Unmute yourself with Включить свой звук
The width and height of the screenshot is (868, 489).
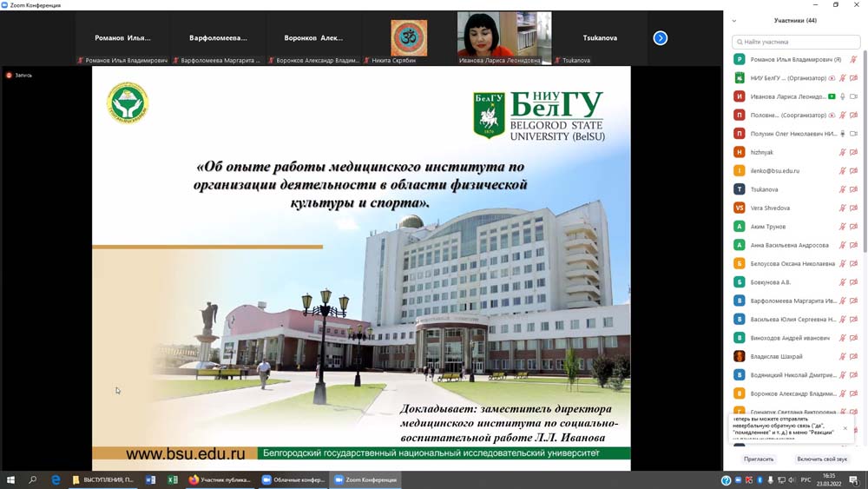tap(821, 459)
